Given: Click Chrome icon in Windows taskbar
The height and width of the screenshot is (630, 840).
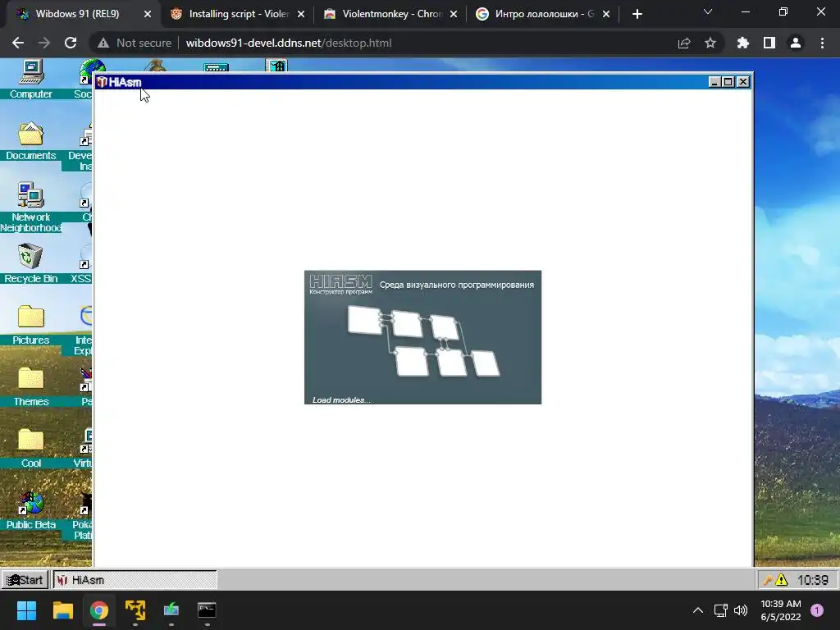Looking at the screenshot, I should coord(99,610).
